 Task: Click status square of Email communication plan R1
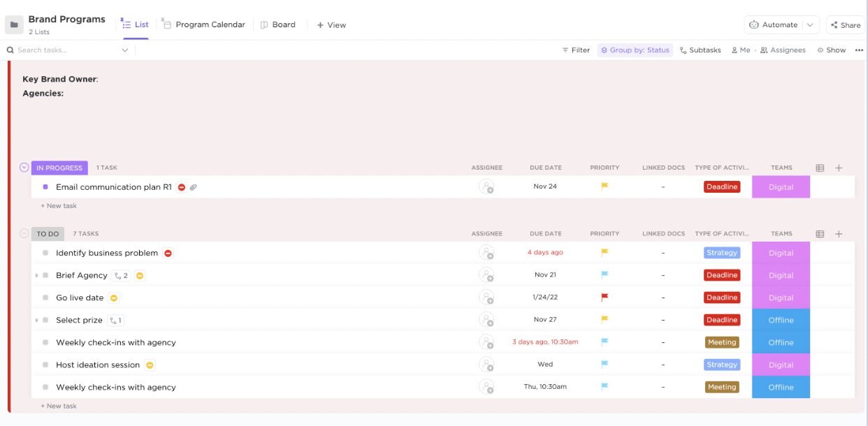pyautogui.click(x=45, y=186)
